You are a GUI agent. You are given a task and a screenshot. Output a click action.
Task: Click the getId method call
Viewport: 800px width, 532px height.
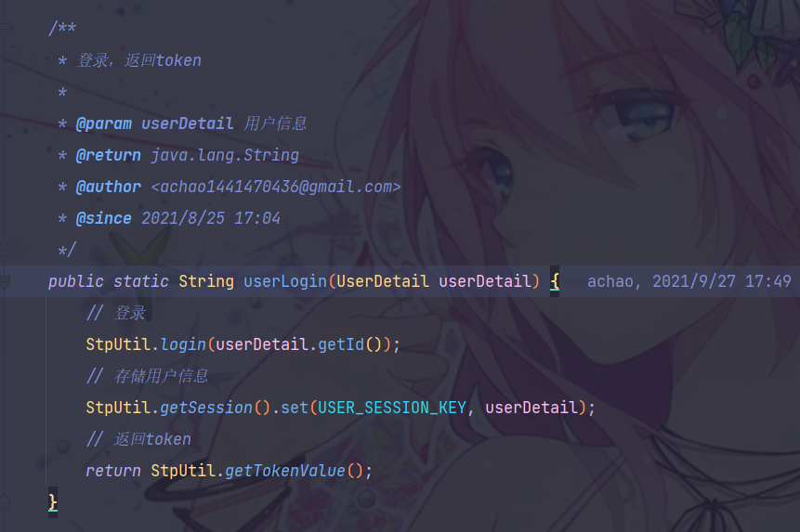click(341, 344)
